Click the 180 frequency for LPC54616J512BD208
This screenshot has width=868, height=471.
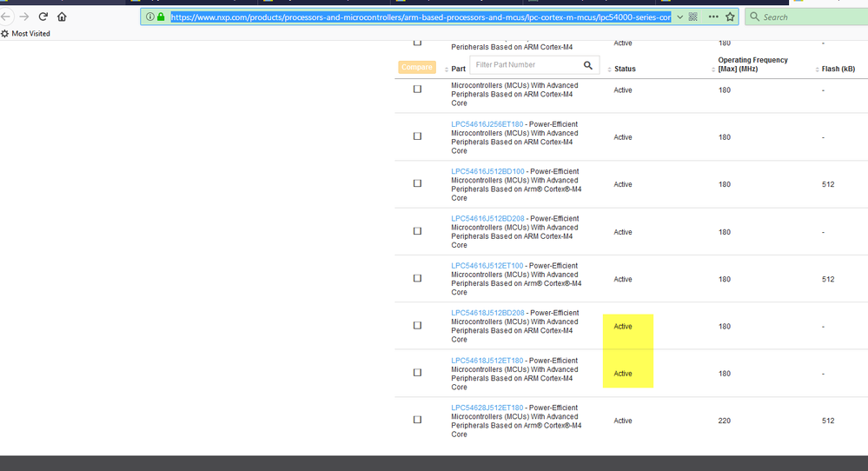724,232
